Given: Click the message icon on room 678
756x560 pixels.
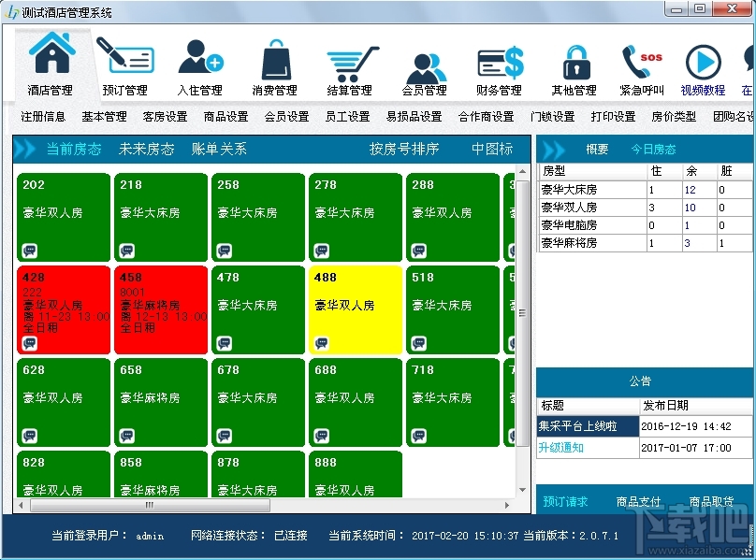Looking at the screenshot, I should click(225, 436).
